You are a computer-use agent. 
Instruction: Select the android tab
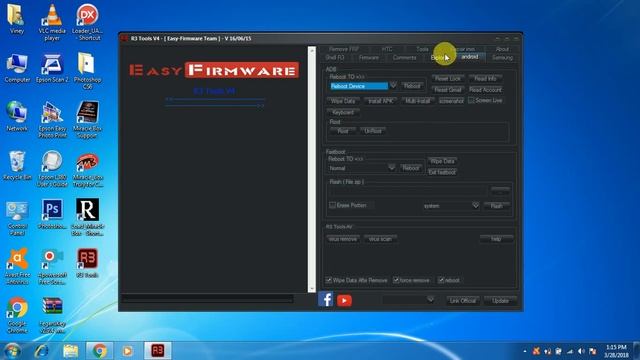coord(469,57)
